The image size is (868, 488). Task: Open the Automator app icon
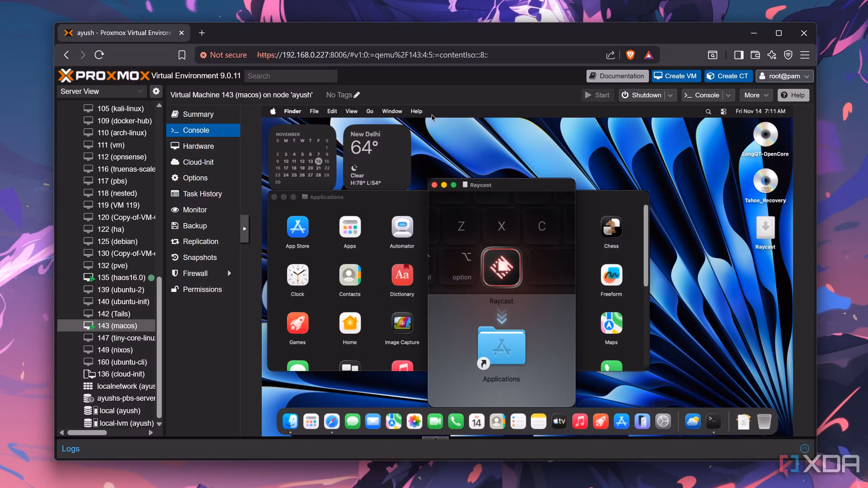tap(402, 227)
